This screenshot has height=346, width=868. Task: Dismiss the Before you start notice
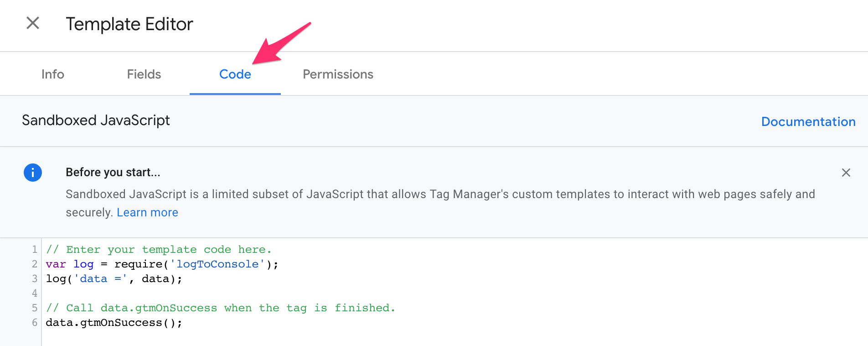(846, 173)
